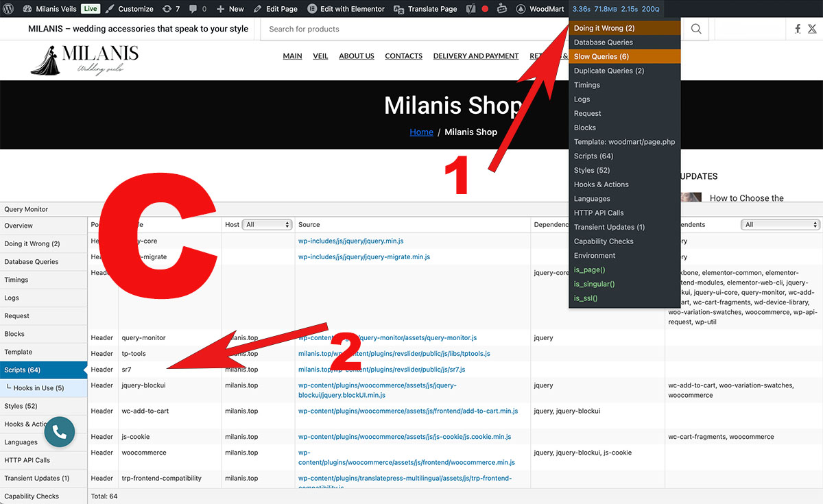
Task: Click the robot icon in admin bar
Action: tap(501, 9)
